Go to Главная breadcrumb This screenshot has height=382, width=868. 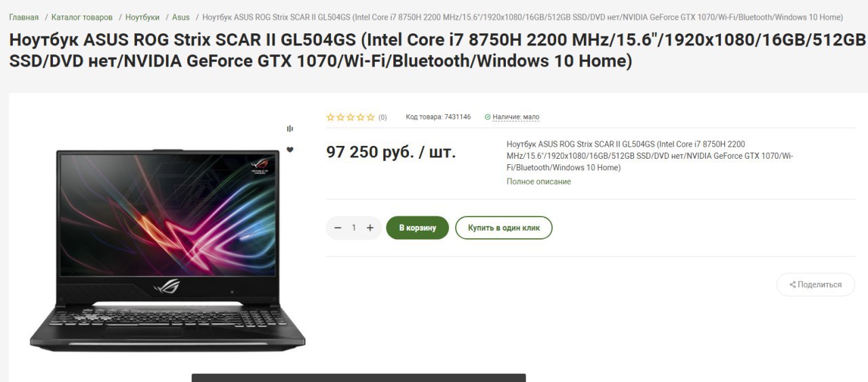[24, 17]
